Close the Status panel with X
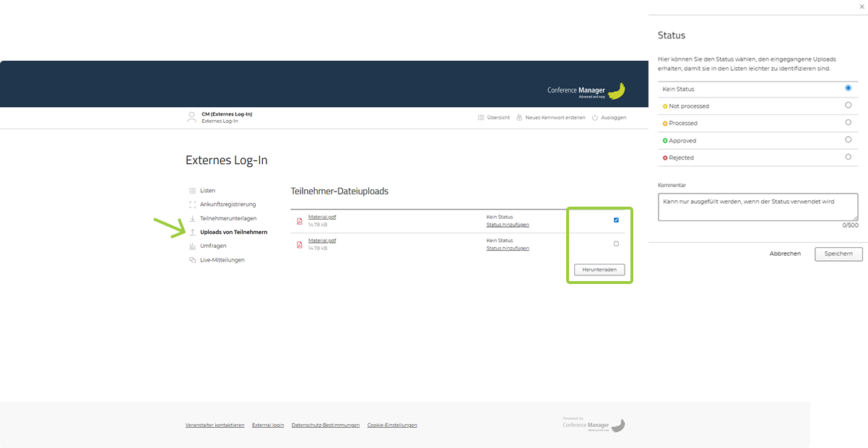868x448 pixels. tap(862, 6)
